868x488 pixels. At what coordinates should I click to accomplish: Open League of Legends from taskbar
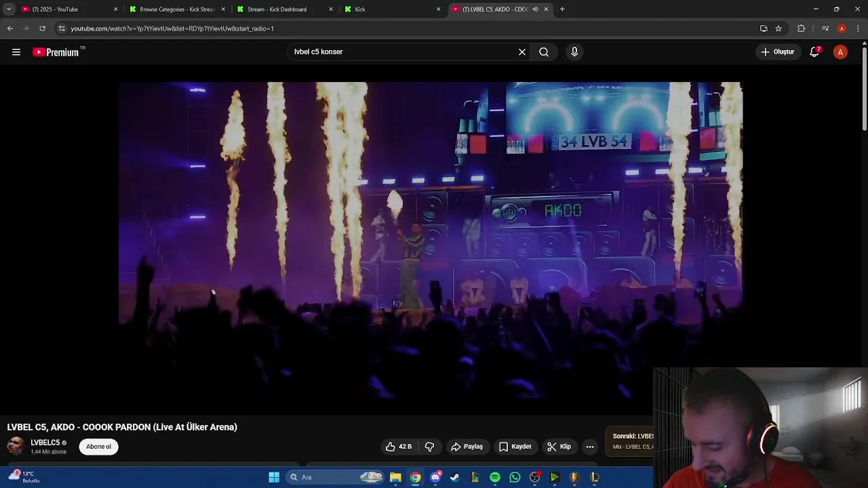(x=594, y=477)
